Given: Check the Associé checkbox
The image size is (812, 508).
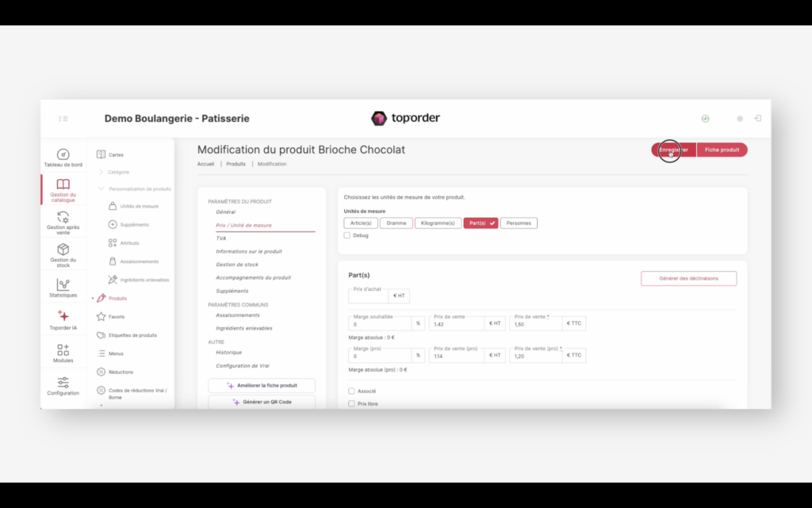Looking at the screenshot, I should (351, 391).
